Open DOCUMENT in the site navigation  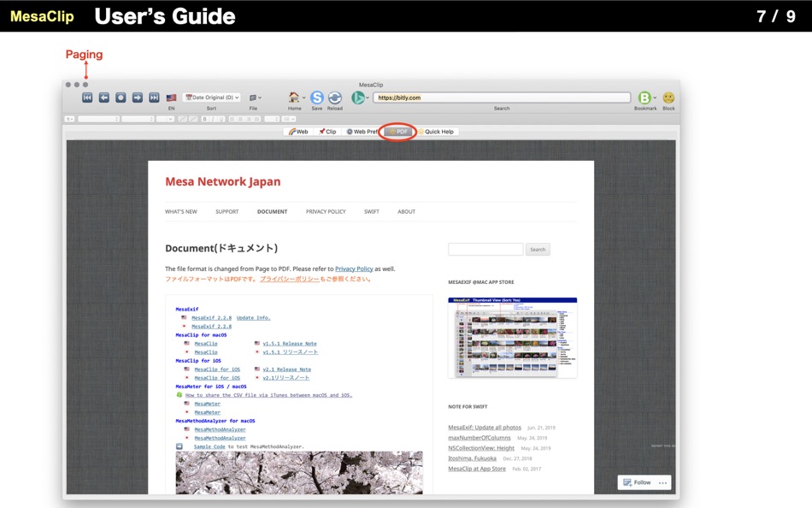click(x=272, y=211)
